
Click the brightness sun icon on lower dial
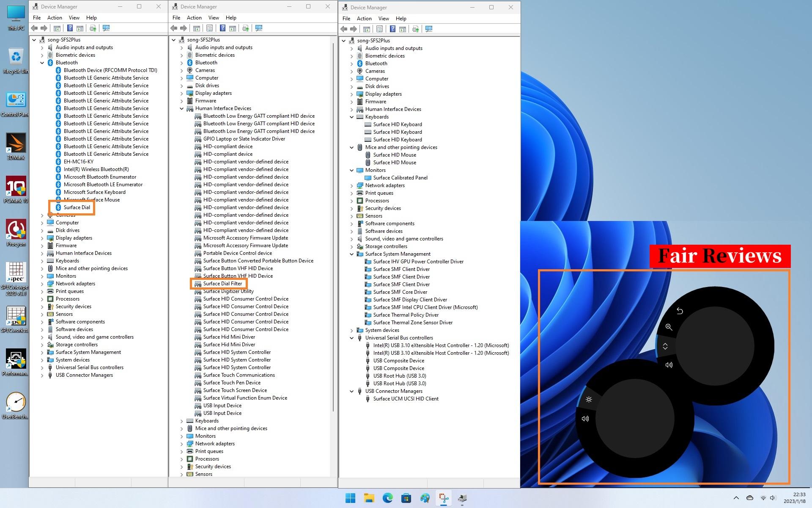tap(589, 400)
